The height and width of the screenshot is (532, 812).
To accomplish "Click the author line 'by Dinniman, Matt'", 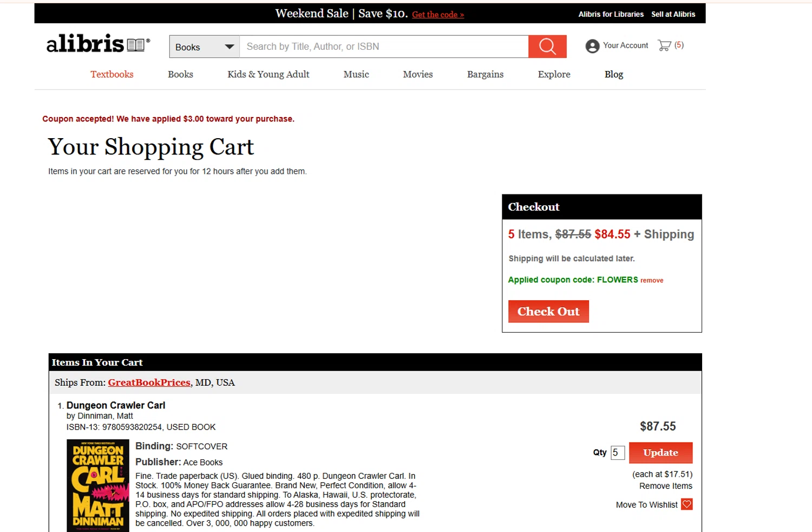I will pos(100,416).
